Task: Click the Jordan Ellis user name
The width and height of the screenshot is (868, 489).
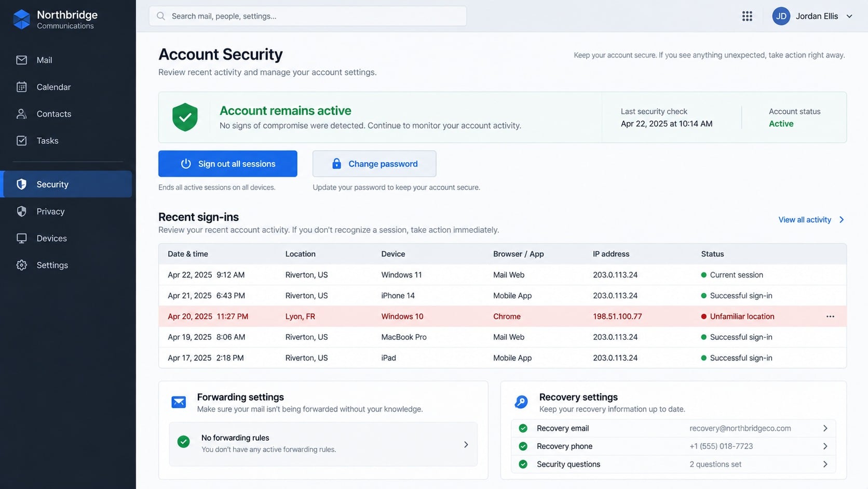Action: click(817, 16)
